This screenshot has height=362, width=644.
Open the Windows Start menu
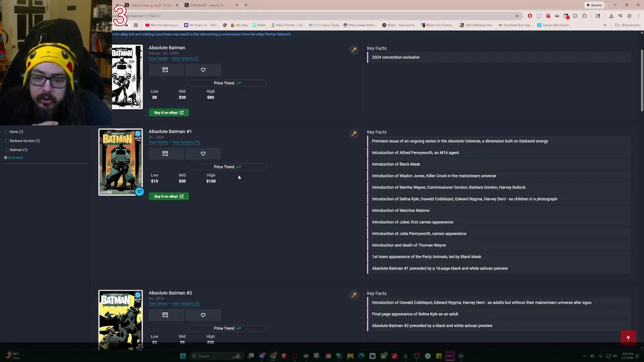pos(183,356)
